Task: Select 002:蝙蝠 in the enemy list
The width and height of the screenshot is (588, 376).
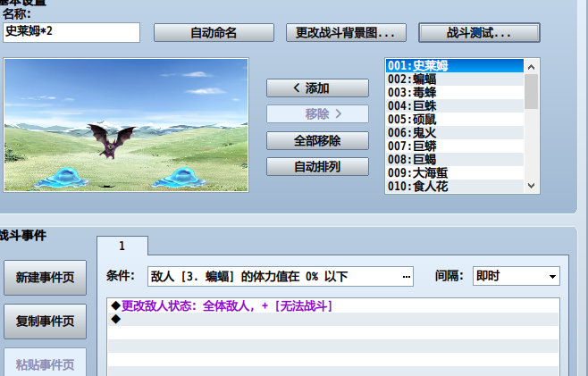Action: click(x=455, y=79)
